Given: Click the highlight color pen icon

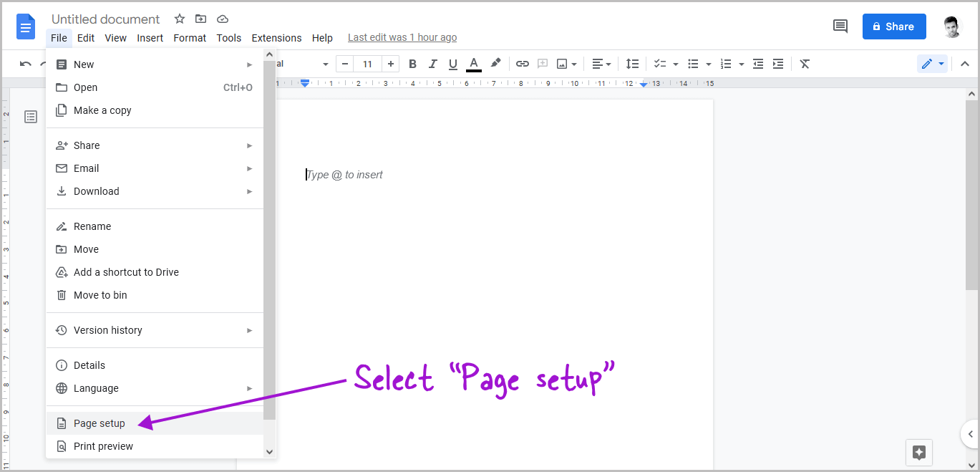Looking at the screenshot, I should 495,64.
